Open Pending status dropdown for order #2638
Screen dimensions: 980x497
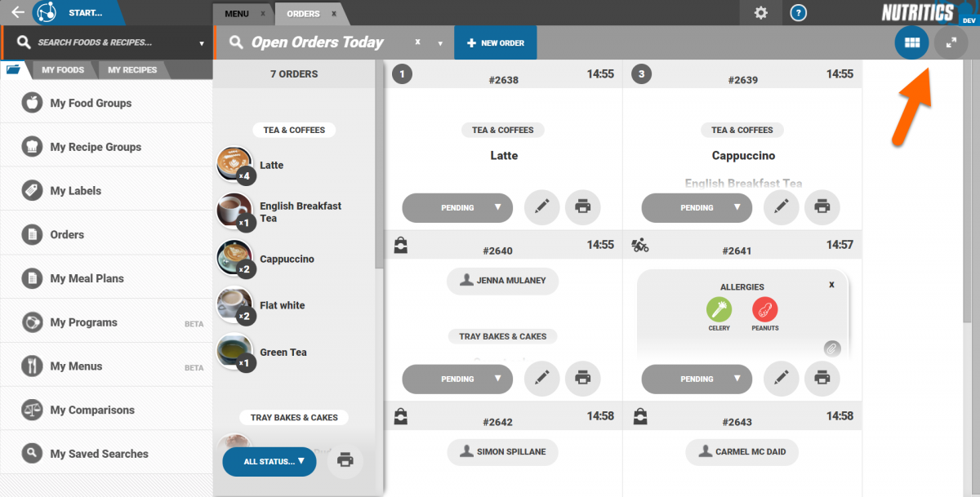click(457, 207)
